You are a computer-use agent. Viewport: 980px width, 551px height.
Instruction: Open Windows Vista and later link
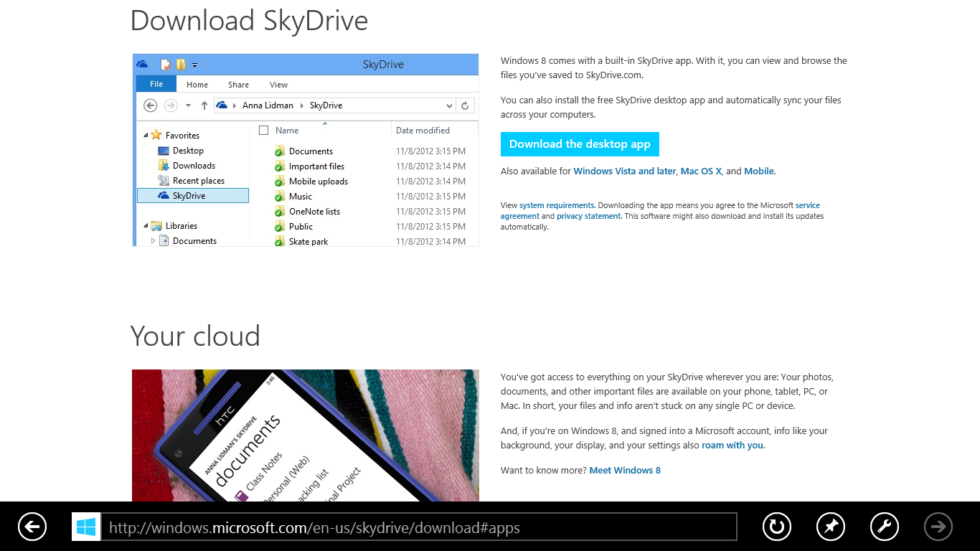point(625,171)
